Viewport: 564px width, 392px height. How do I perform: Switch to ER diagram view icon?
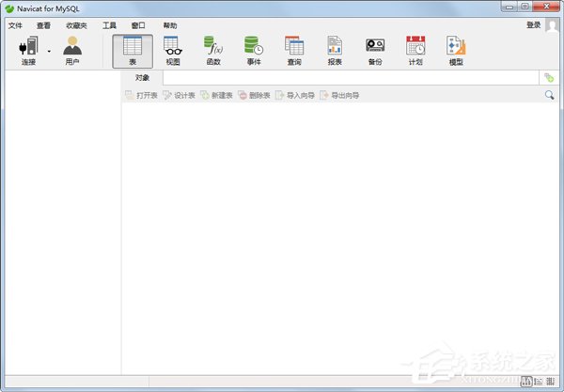tap(550, 382)
